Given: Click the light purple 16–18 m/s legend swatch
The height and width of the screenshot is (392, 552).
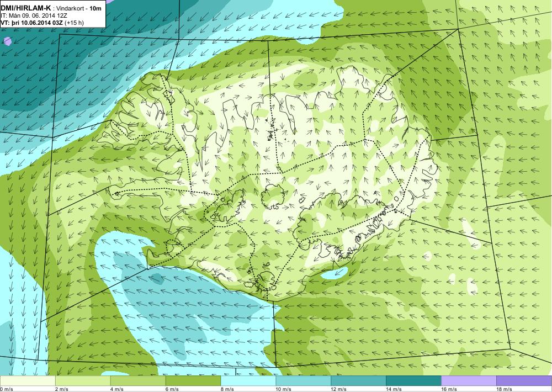Looking at the screenshot, I should (469, 381).
